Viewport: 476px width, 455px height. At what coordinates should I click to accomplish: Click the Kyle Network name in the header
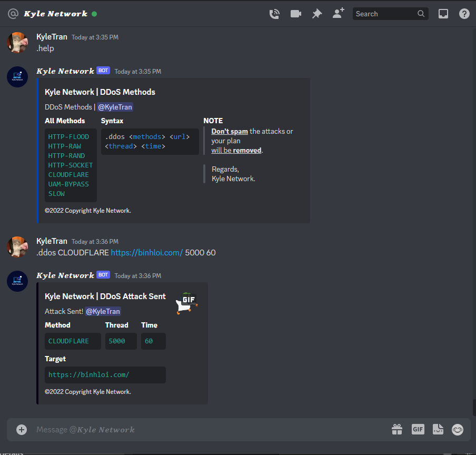[x=56, y=14]
